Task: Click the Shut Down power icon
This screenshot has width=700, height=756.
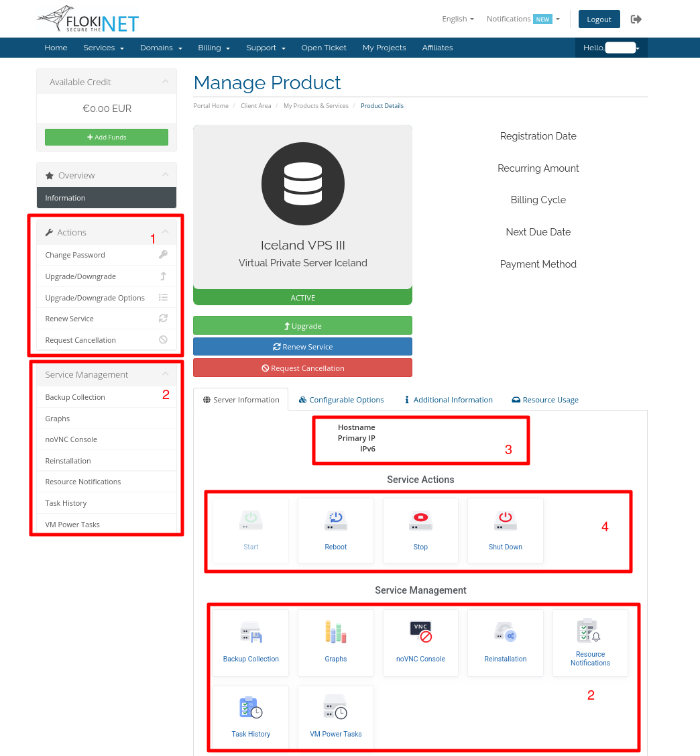Action: 505,521
